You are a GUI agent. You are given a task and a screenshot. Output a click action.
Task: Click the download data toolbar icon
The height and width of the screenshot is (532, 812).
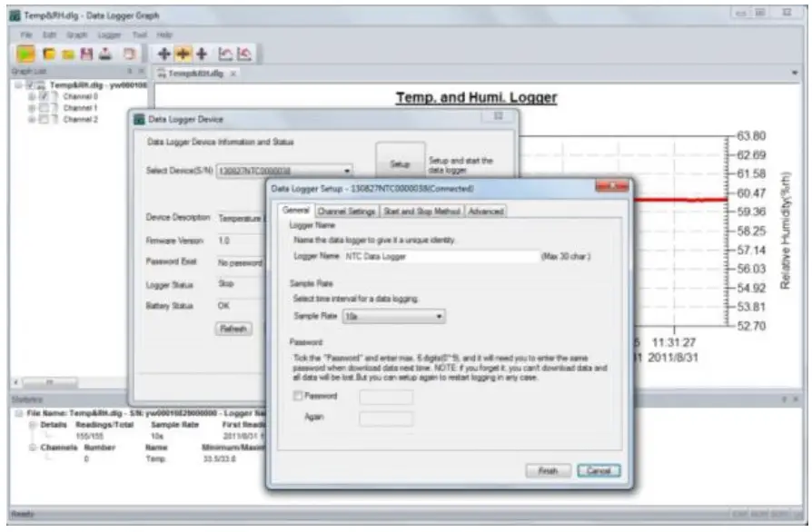(104, 54)
